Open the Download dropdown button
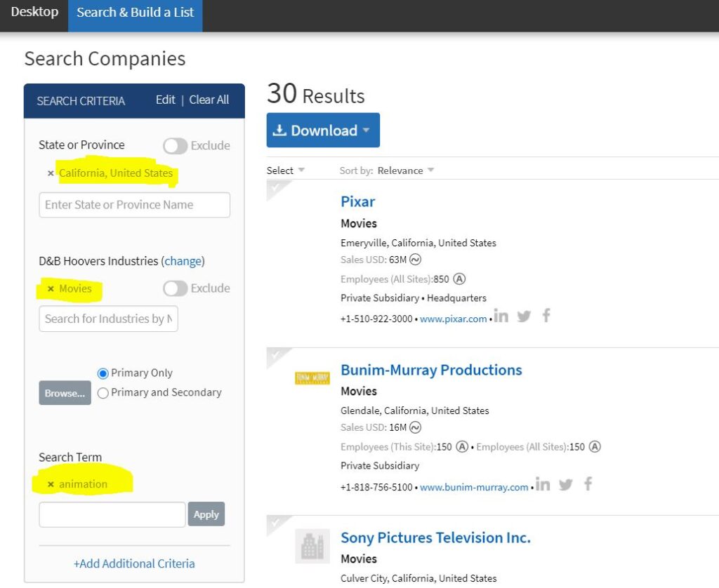Viewport: 719px width, 588px height. [323, 130]
